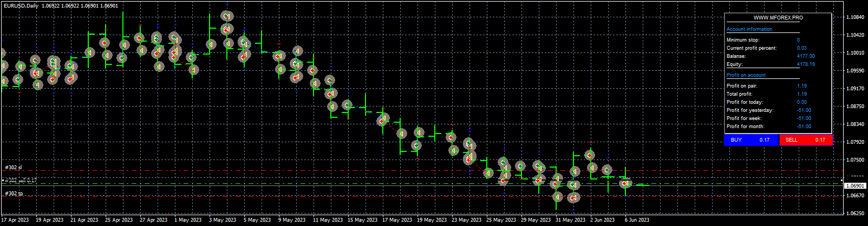Click the Equity label
Image resolution: width=868 pixels, height=226 pixels.
(x=734, y=64)
